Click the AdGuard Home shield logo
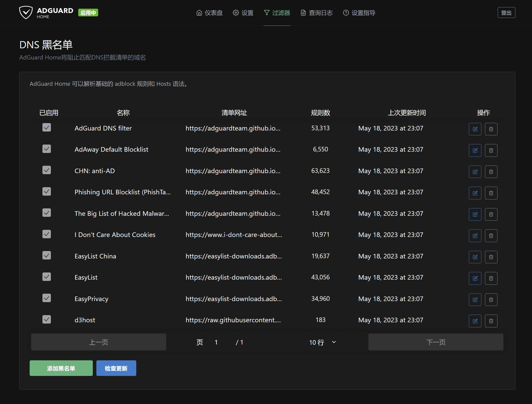The image size is (532, 404). (x=26, y=13)
